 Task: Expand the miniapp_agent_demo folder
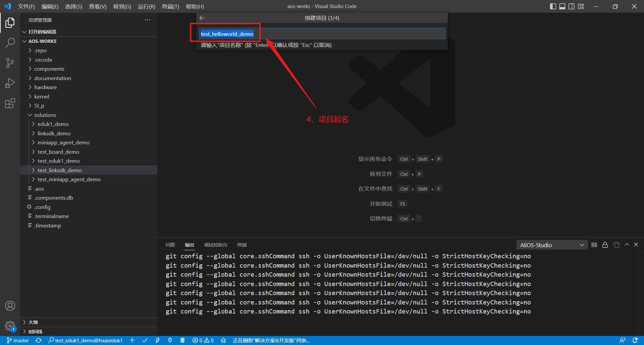(89, 143)
